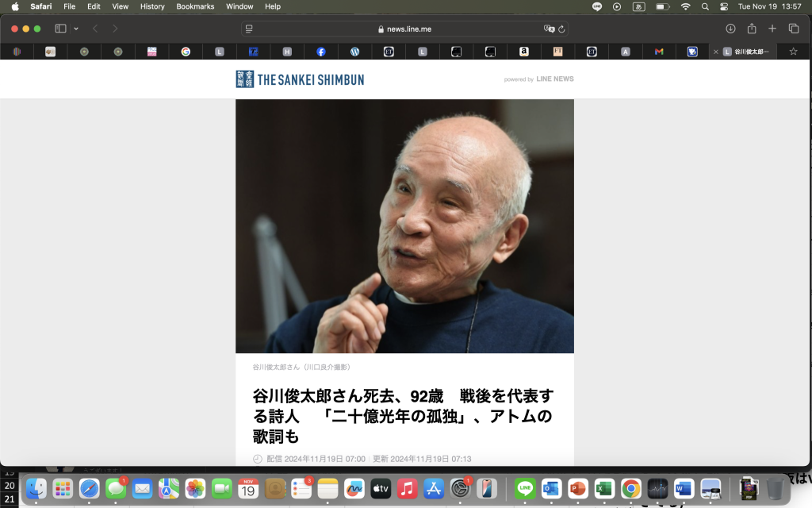Click the news.line.me address field
This screenshot has width=812, height=508.
coord(404,29)
